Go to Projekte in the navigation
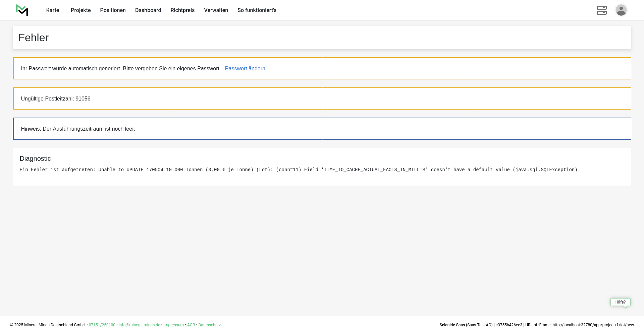Viewport: 644px width, 333px height. click(x=80, y=10)
